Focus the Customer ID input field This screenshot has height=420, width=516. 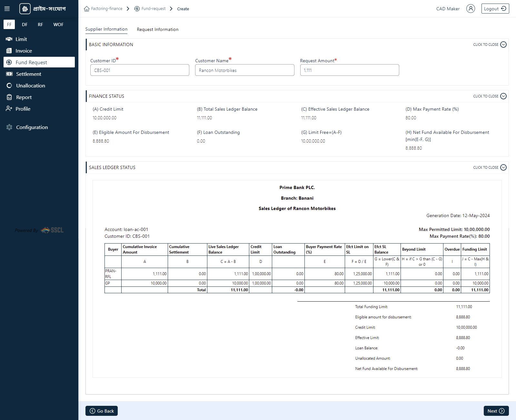pyautogui.click(x=140, y=70)
